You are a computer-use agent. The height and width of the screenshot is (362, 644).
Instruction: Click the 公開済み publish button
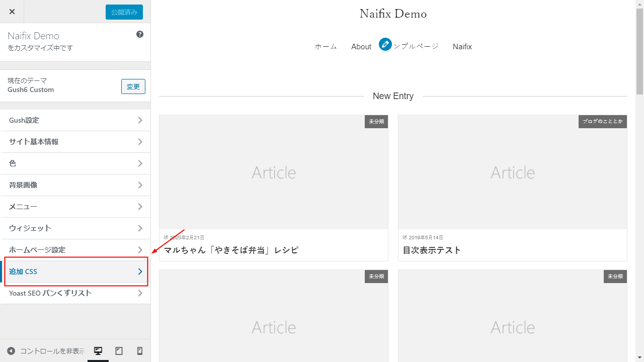(x=124, y=12)
